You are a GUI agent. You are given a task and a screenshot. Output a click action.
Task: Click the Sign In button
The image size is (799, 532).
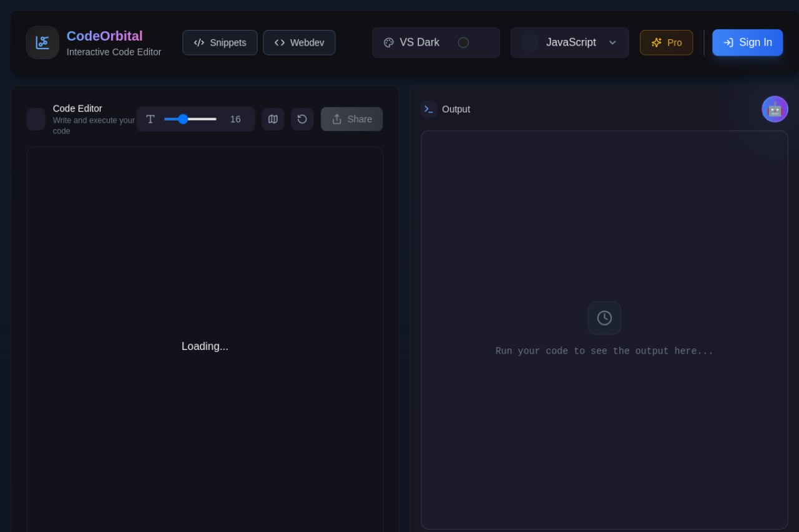click(747, 42)
